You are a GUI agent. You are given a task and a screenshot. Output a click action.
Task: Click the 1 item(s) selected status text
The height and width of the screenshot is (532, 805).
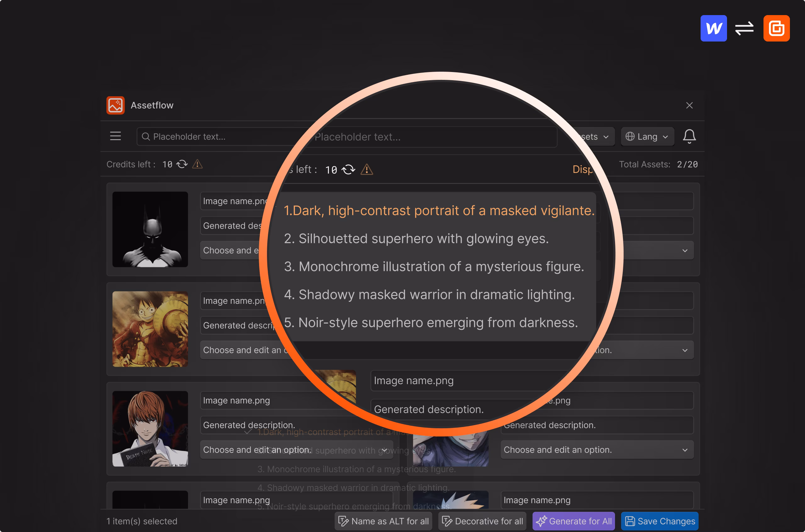142,521
